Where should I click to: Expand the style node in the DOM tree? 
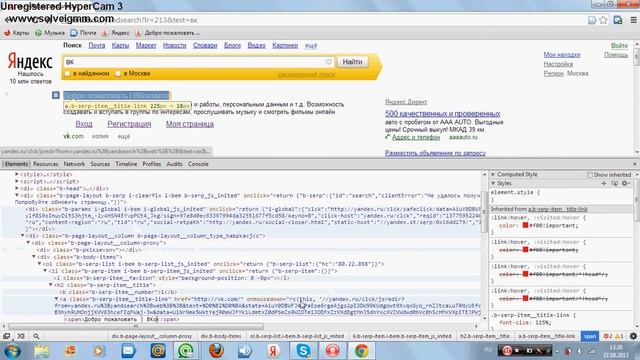pos(17,174)
